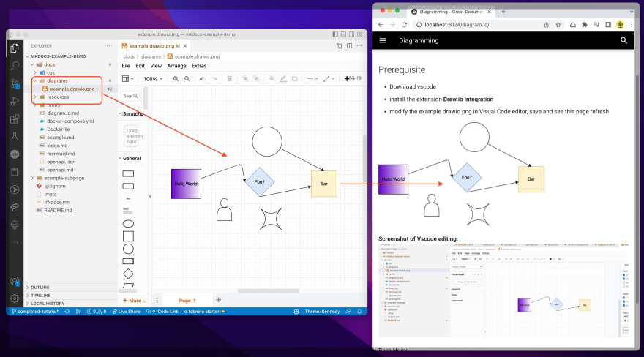
Task: Click To Back icon in draw.io toolbar
Action: click(256, 79)
